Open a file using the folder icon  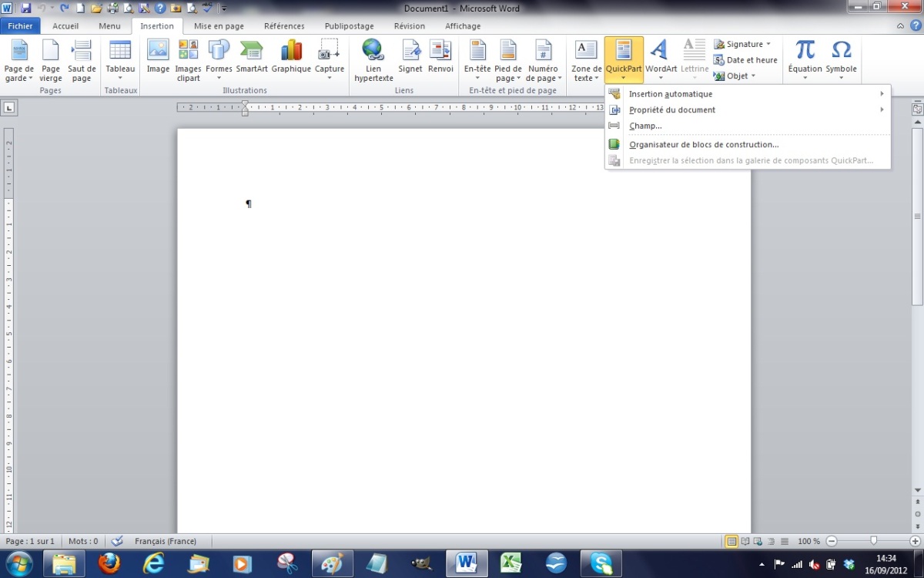coord(96,8)
